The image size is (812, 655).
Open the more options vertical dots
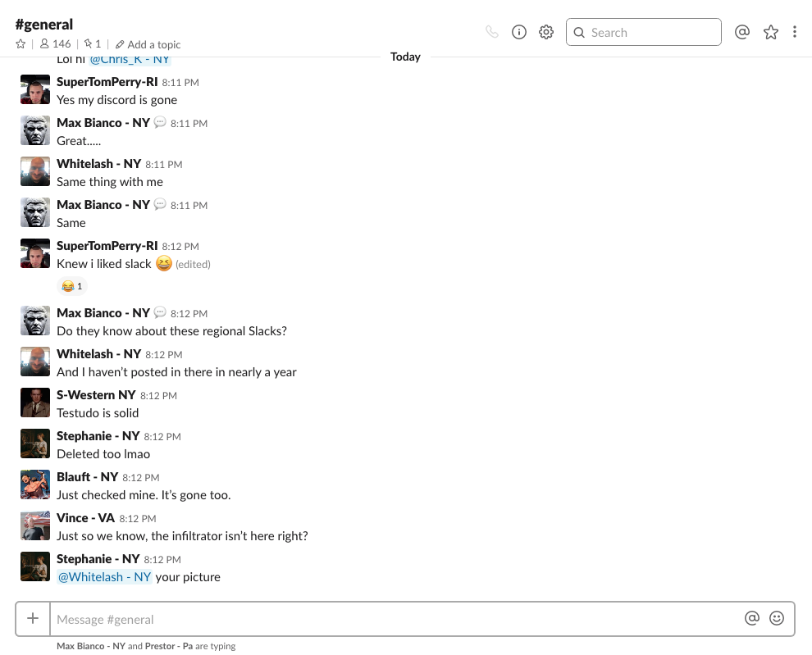pos(794,32)
